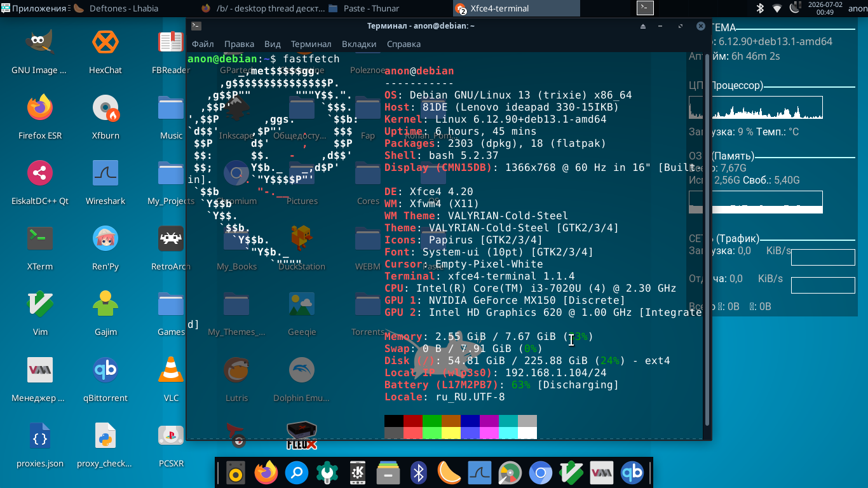The height and width of the screenshot is (488, 868).
Task: Open the Терминал menu
Action: (311, 44)
